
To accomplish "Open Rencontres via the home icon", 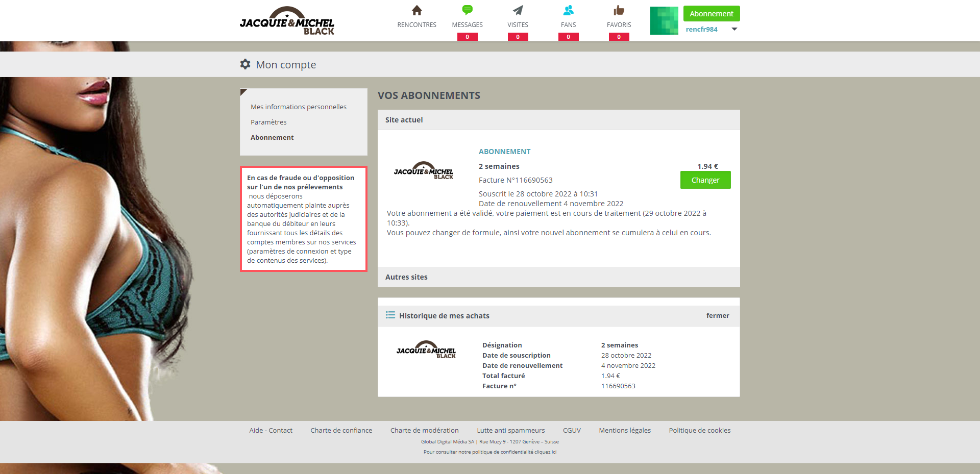I will [416, 11].
